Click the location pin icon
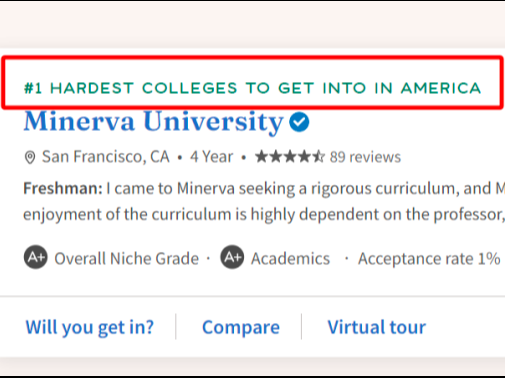The height and width of the screenshot is (378, 505). [30, 157]
